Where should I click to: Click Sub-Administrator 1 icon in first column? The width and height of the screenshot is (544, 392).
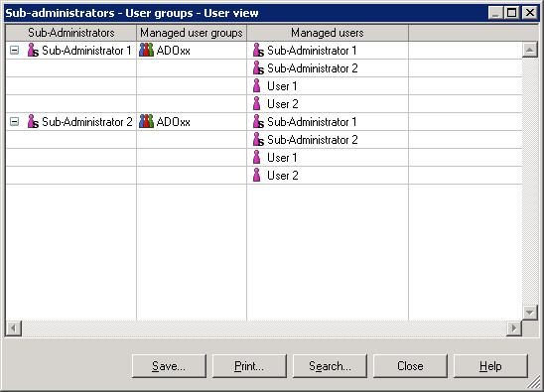click(x=33, y=51)
